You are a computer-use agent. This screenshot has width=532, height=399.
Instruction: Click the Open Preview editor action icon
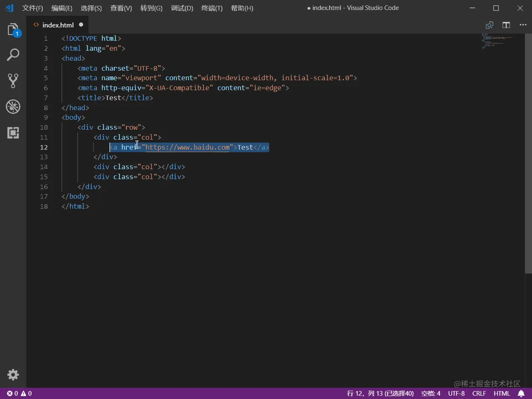tap(490, 25)
